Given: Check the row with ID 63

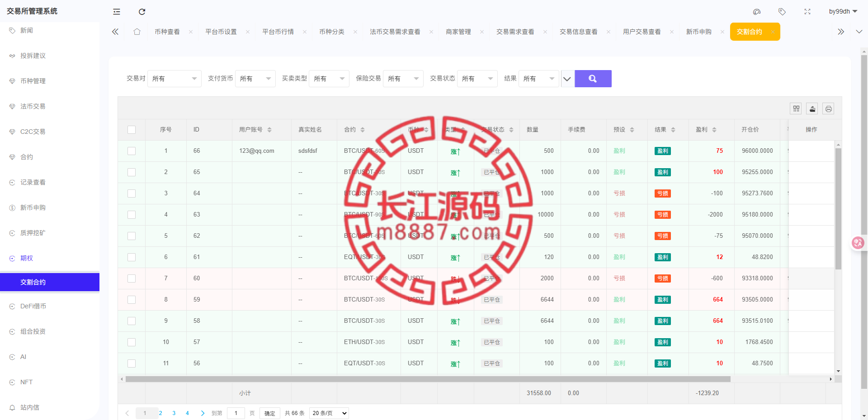Looking at the screenshot, I should 132,215.
